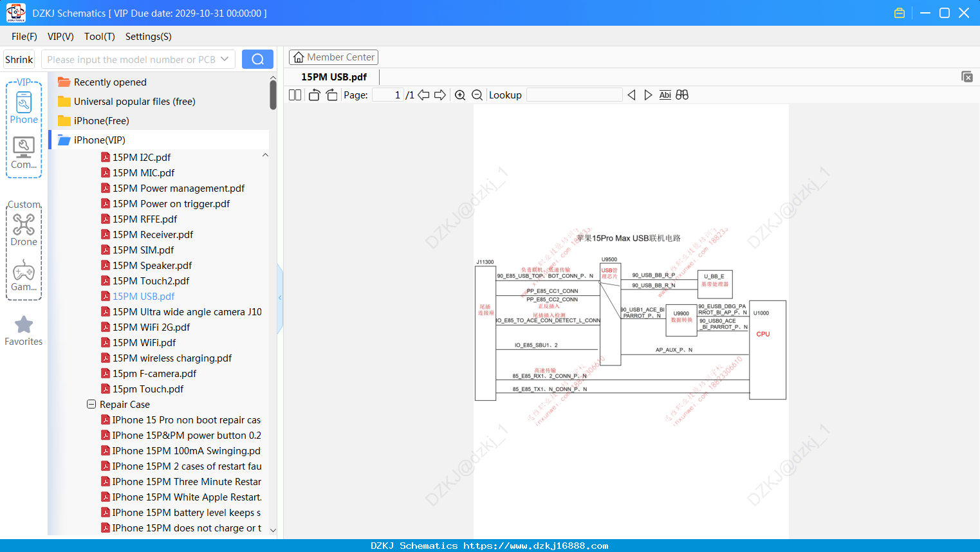Click the blue search button
980x552 pixels.
pos(257,59)
